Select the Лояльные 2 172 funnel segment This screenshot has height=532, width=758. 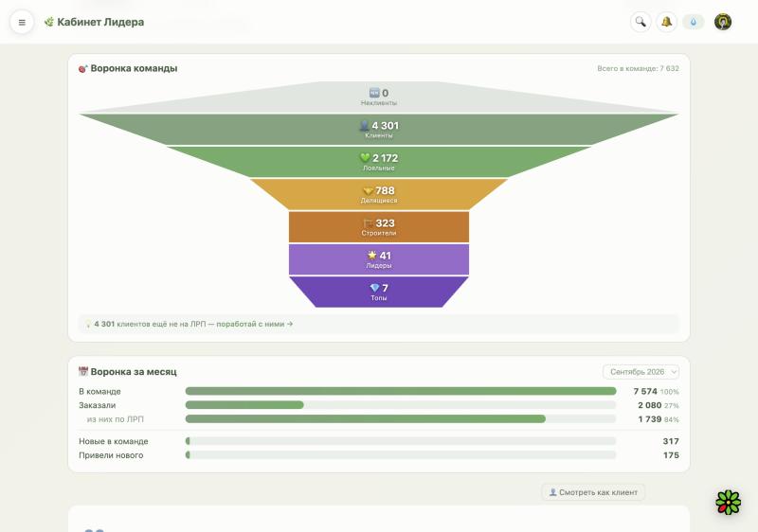pyautogui.click(x=379, y=162)
